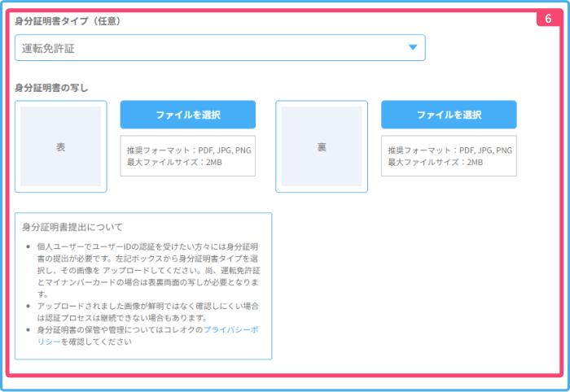Select the 運転免許証 text in the combo box
This screenshot has width=570, height=392.
pos(48,49)
